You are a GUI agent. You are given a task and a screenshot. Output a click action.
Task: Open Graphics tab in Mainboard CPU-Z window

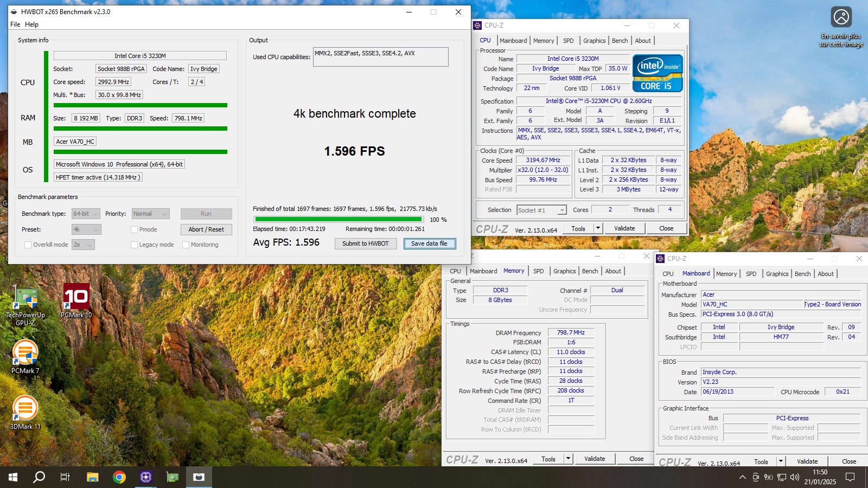pos(777,274)
